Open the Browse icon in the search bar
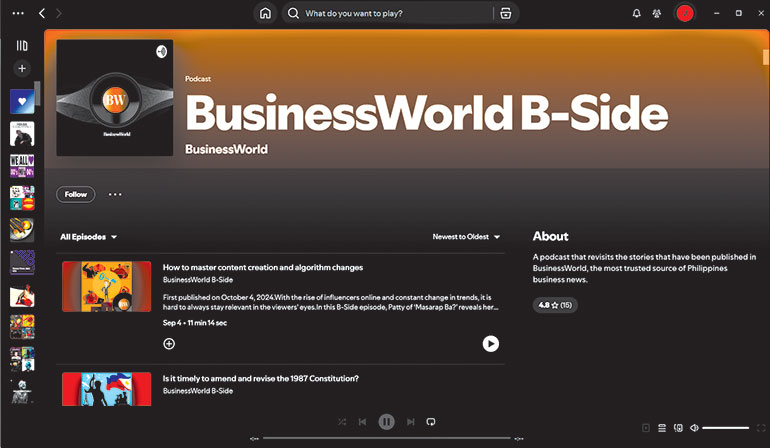The width and height of the screenshot is (770, 448). [506, 13]
